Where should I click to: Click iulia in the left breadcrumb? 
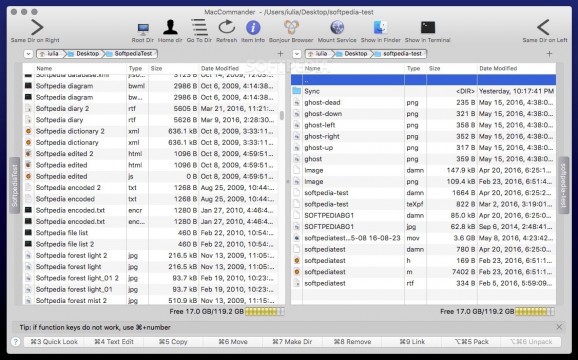tap(50, 54)
